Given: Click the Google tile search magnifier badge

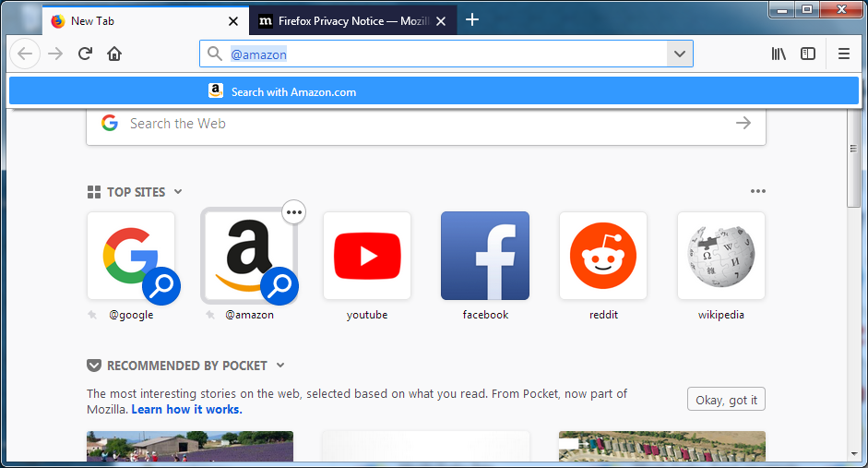Looking at the screenshot, I should (161, 286).
